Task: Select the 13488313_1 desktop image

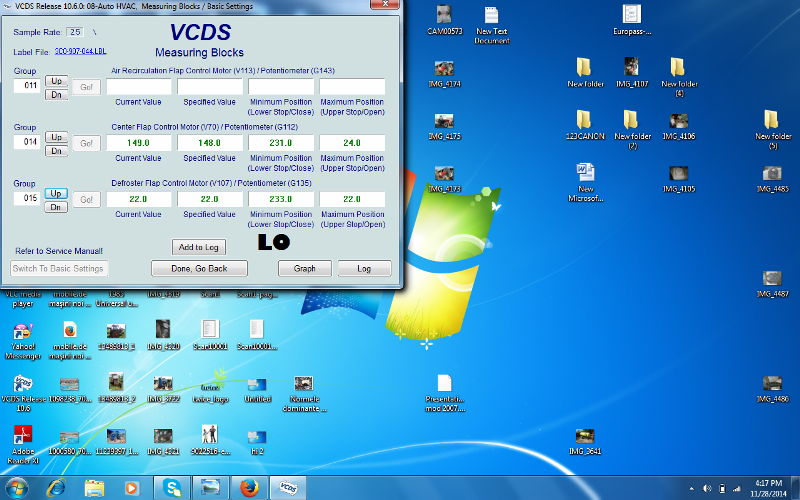Action: pos(116,336)
